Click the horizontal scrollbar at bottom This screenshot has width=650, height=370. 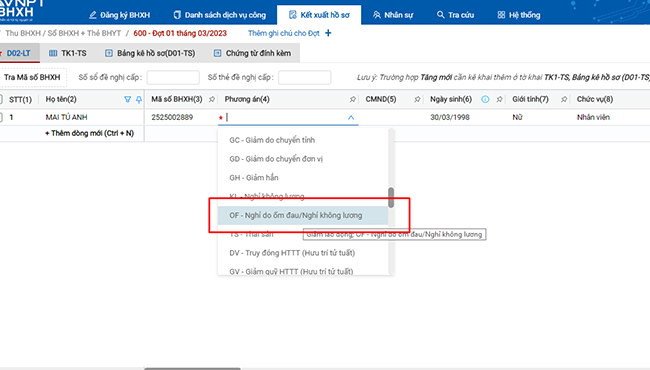192,368
